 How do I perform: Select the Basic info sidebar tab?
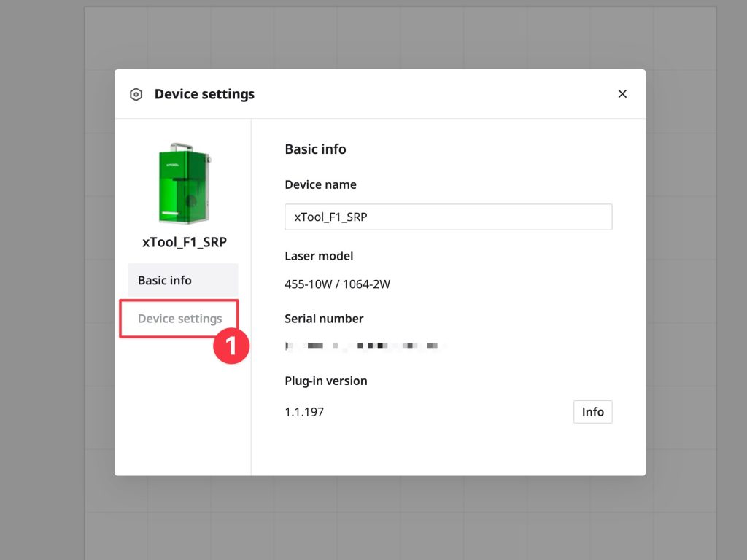pos(182,280)
